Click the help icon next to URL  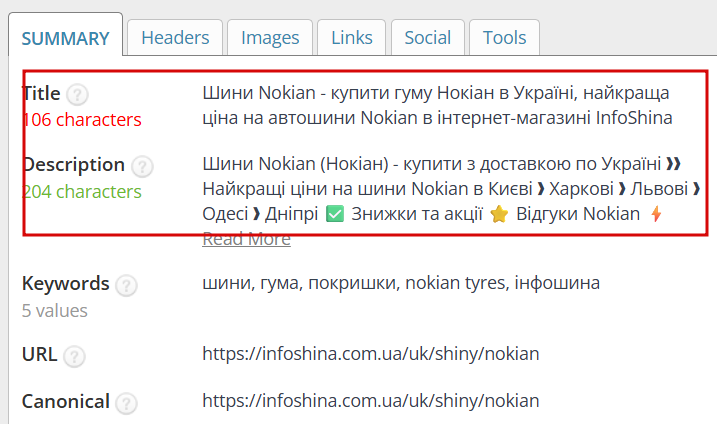(74, 356)
